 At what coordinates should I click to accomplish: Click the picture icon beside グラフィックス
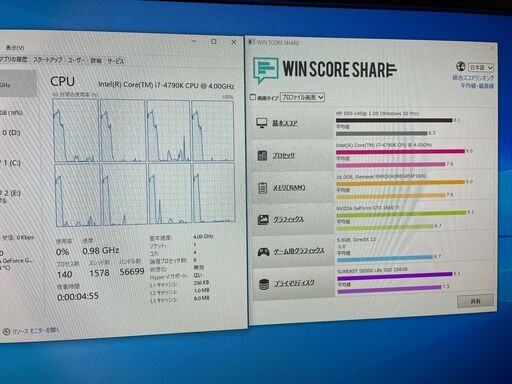(263, 220)
